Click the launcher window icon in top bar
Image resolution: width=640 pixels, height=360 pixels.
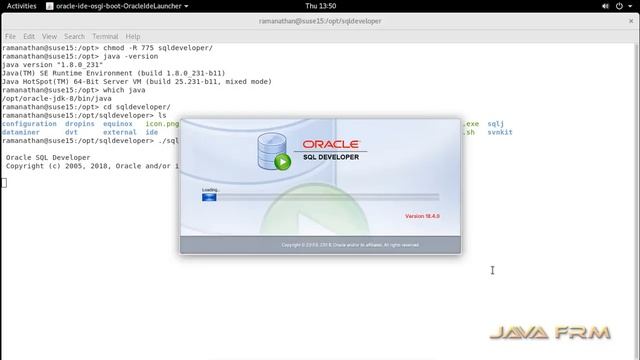[x=50, y=6]
